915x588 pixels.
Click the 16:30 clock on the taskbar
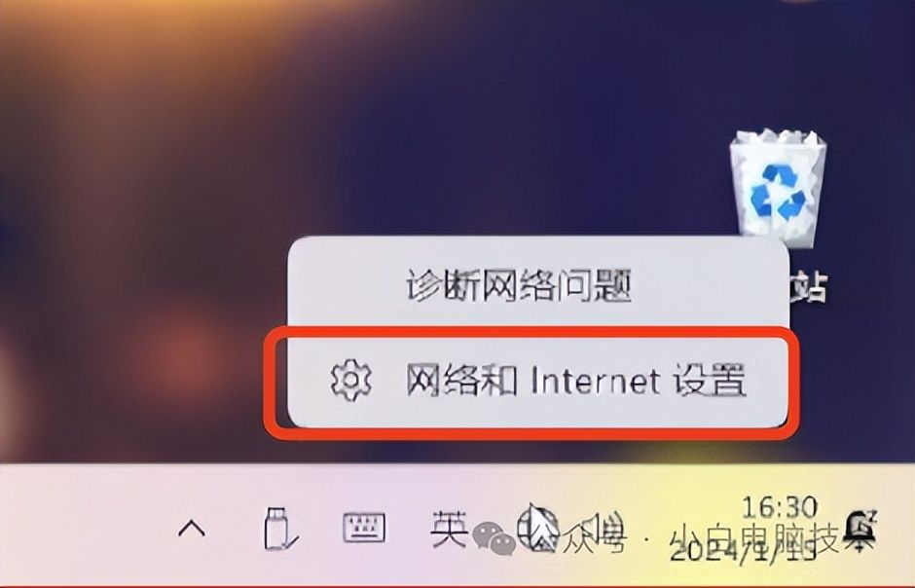pyautogui.click(x=780, y=507)
